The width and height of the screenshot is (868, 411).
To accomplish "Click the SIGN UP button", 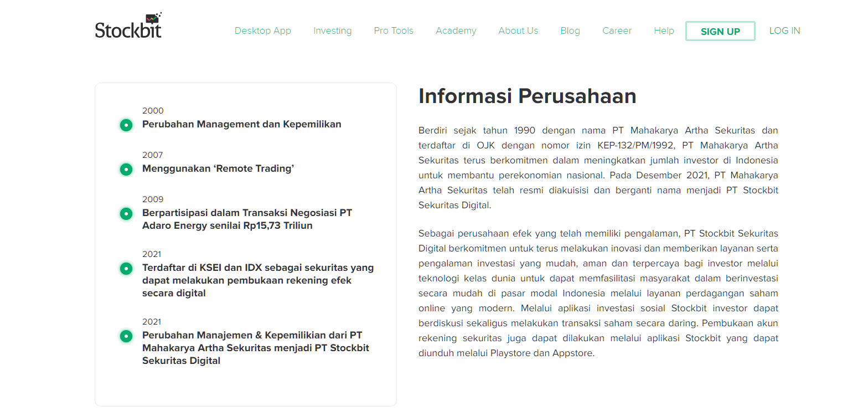I will pyautogui.click(x=720, y=32).
